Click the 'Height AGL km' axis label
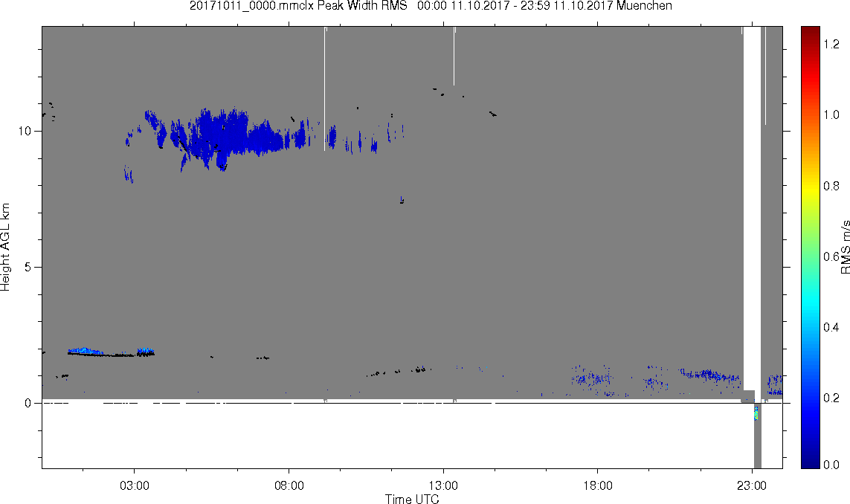Screen dimensions: 850x504 [x=5, y=247]
